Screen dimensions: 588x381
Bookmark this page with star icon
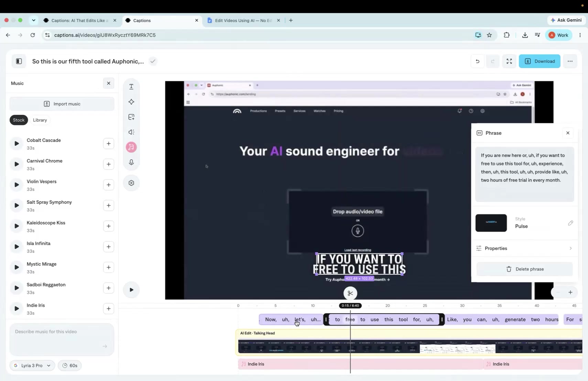(489, 35)
